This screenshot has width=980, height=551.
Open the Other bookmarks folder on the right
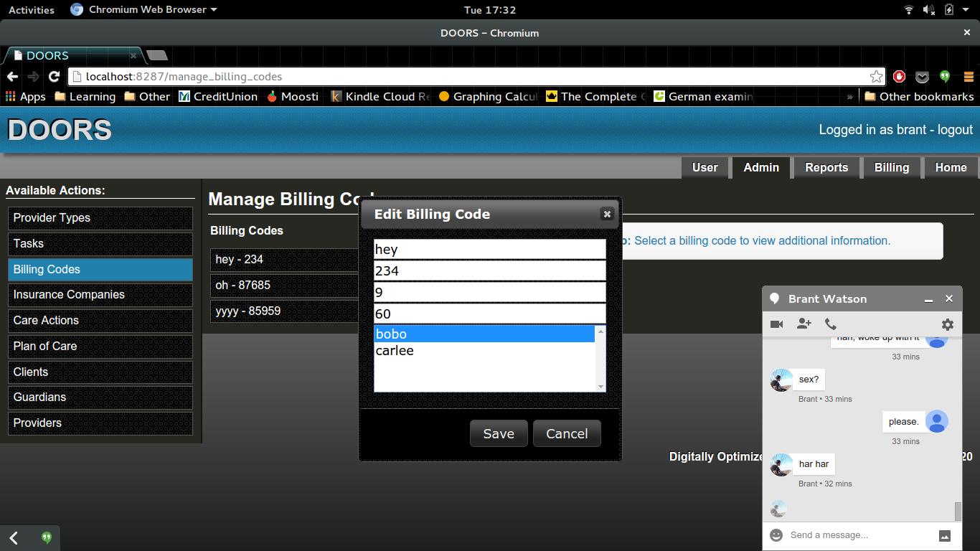tap(919, 96)
